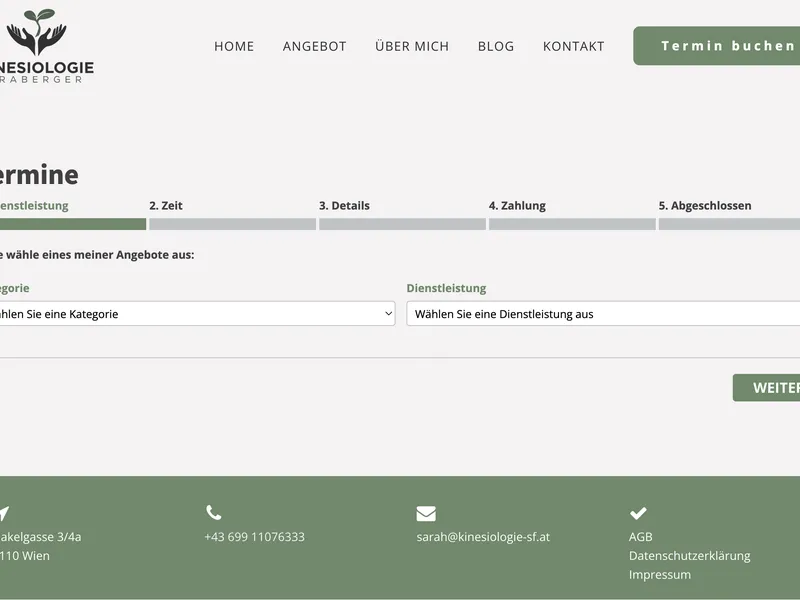The height and width of the screenshot is (600, 800).
Task: Open the HOME menu item
Action: pos(234,46)
